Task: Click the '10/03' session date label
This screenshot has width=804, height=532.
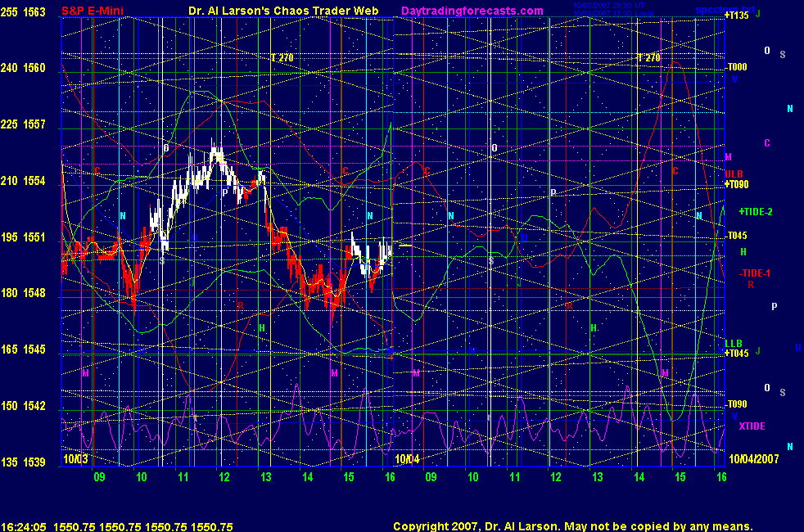Action: (x=75, y=459)
